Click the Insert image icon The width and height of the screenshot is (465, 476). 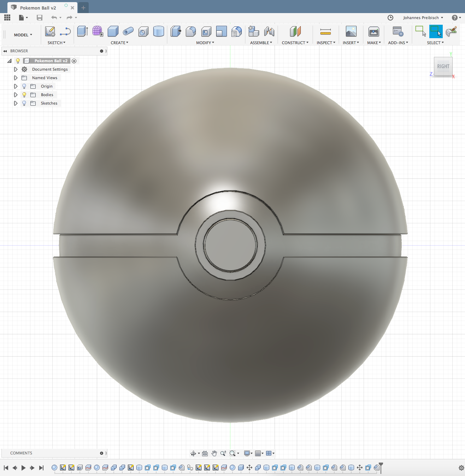351,31
